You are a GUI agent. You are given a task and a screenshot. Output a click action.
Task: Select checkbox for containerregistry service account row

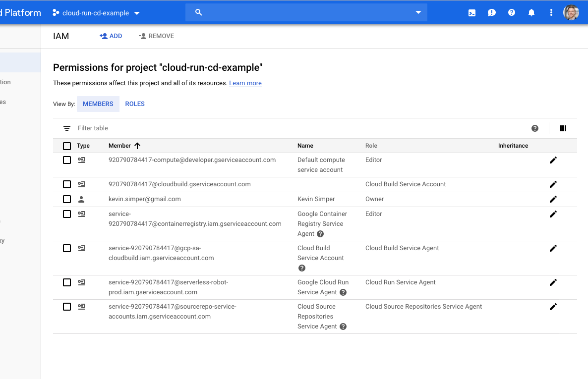coord(67,214)
